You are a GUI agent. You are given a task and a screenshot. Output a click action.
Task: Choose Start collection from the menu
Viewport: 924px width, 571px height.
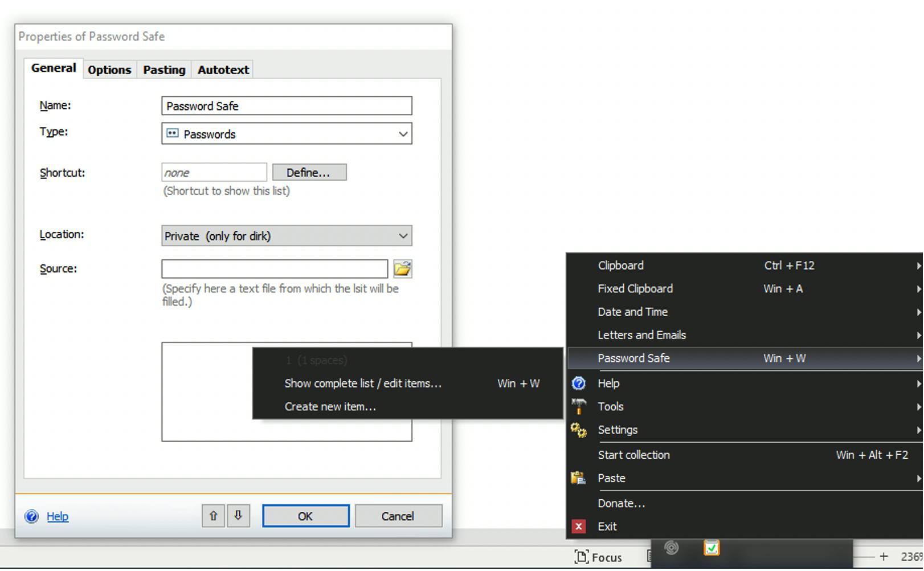click(745, 455)
